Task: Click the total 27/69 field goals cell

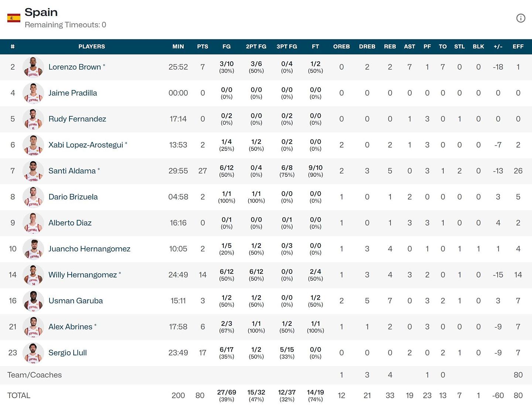Action: 226,396
